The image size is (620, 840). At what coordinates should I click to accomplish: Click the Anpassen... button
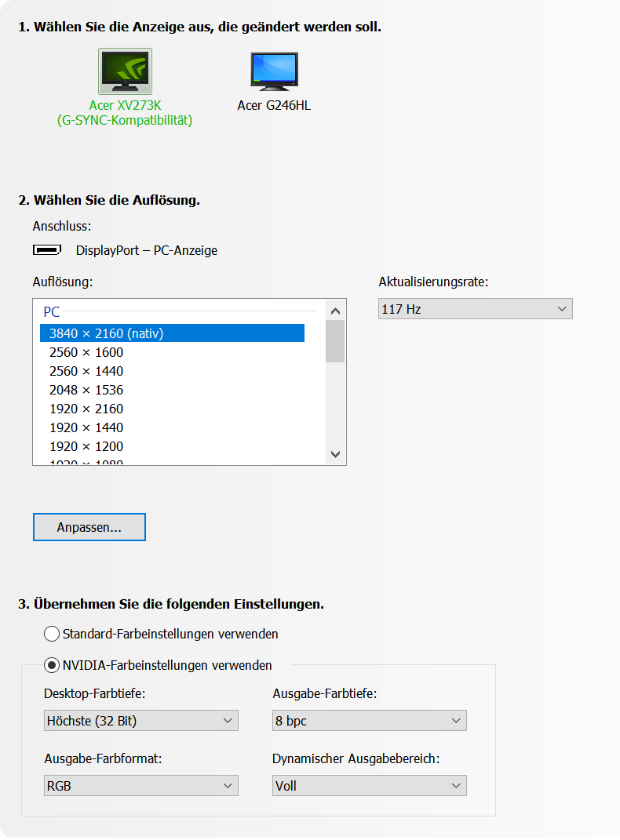[89, 528]
